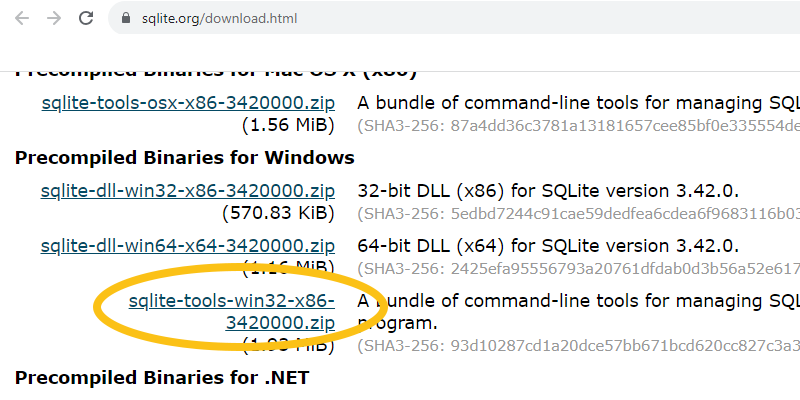This screenshot has height=400, width=800.
Task: Click the 64-bit DLL (x64) description text
Action: tap(548, 246)
